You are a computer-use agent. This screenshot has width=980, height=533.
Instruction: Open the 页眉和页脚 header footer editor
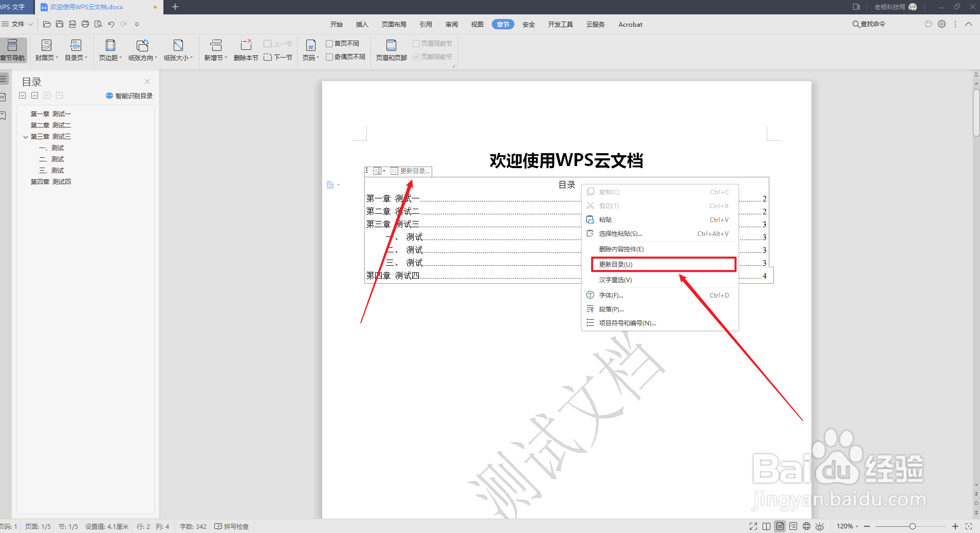point(390,50)
